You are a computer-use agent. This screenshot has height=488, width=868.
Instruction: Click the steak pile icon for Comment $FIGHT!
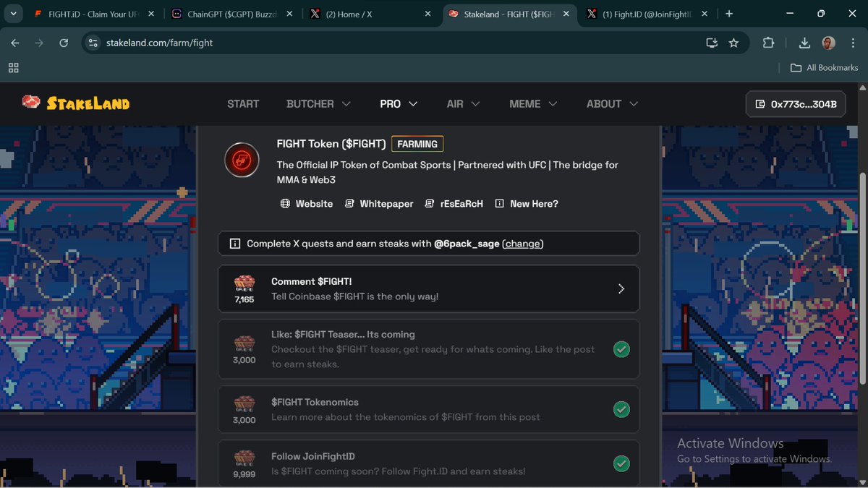[x=244, y=283]
